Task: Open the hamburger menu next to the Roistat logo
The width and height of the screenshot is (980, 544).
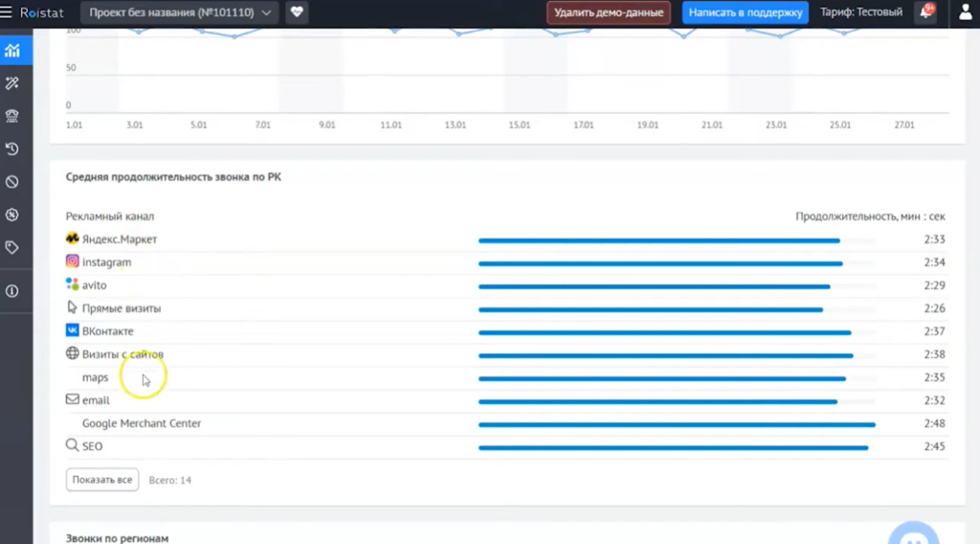Action: coord(7,11)
